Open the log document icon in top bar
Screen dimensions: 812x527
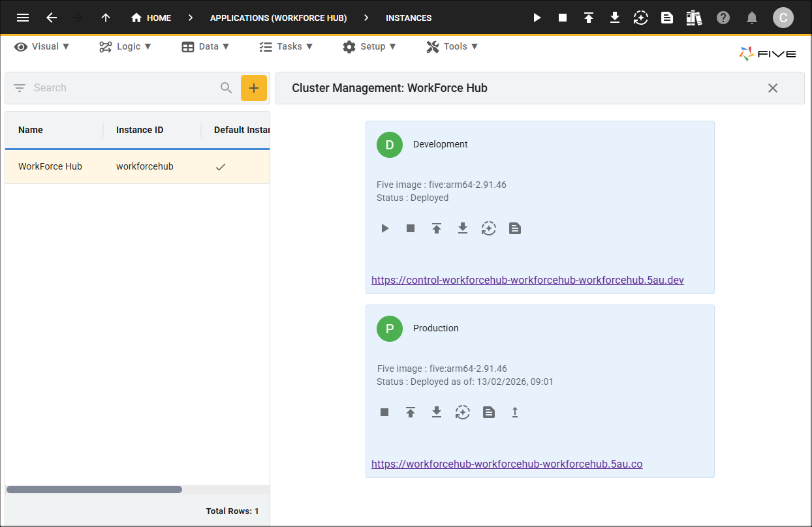point(667,18)
